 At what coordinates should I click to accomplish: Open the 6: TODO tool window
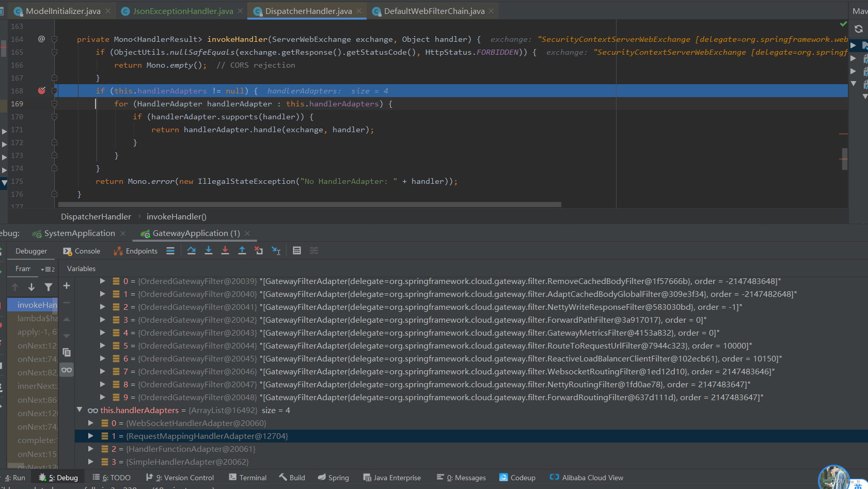(x=112, y=478)
